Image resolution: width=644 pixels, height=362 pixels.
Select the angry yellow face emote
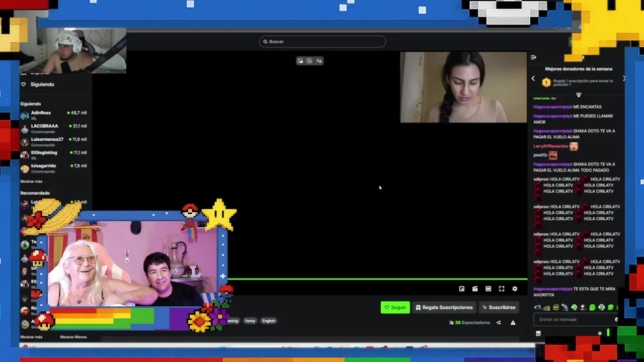(556, 307)
